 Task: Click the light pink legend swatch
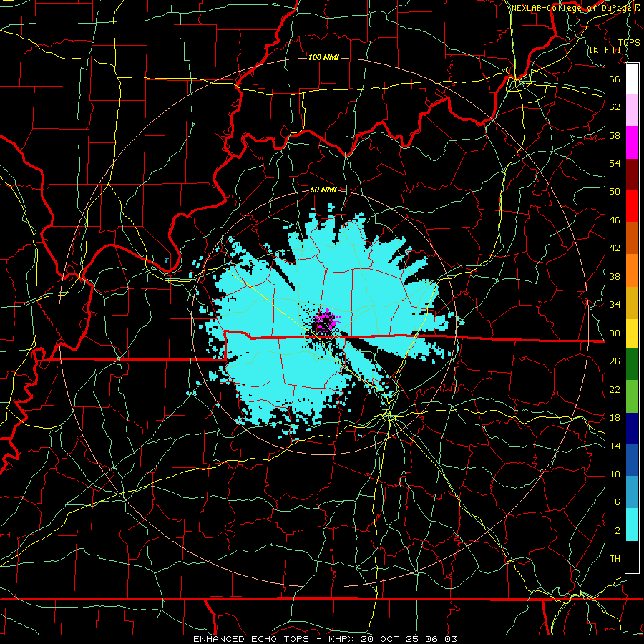tap(632, 110)
